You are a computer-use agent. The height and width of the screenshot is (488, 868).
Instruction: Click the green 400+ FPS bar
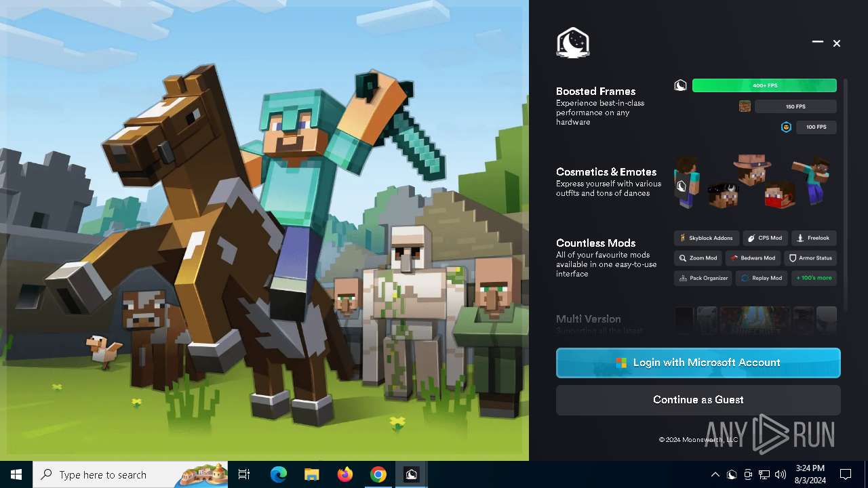764,85
